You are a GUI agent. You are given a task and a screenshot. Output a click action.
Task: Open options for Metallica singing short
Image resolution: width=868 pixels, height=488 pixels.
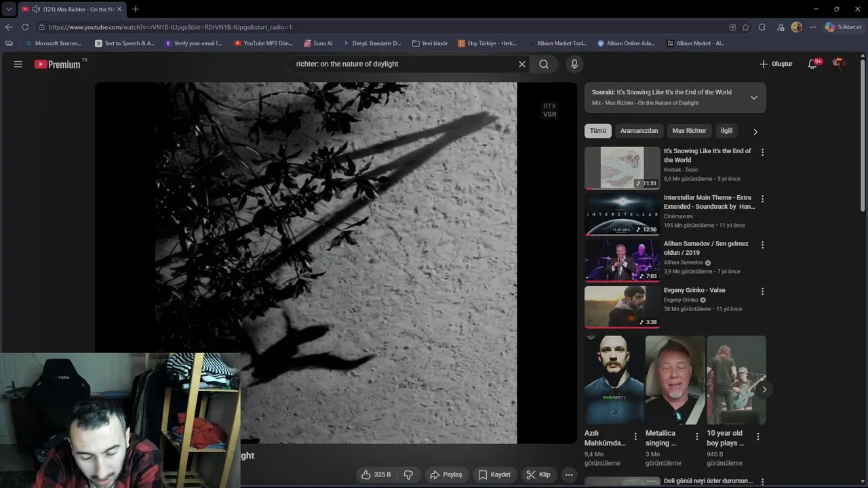click(696, 436)
